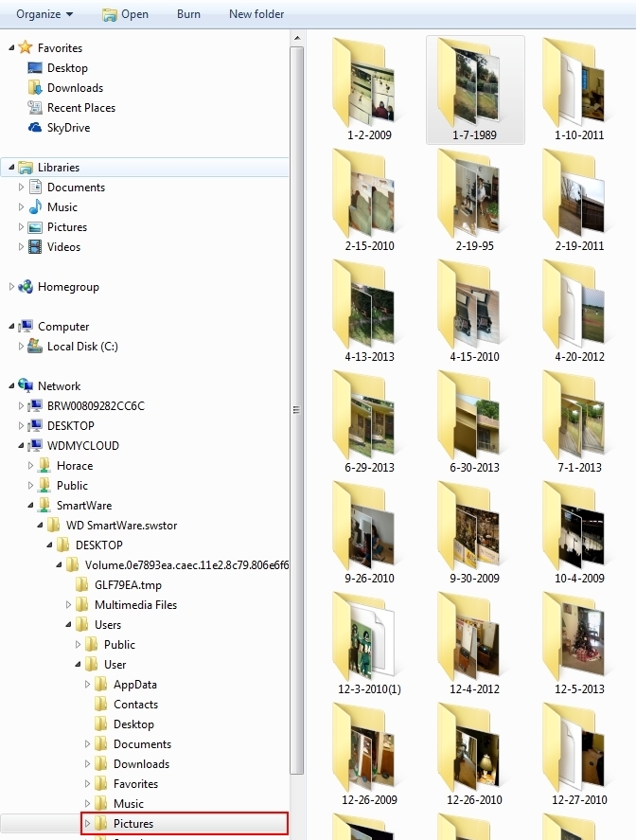Click the SkyDrive cloud icon

point(35,128)
